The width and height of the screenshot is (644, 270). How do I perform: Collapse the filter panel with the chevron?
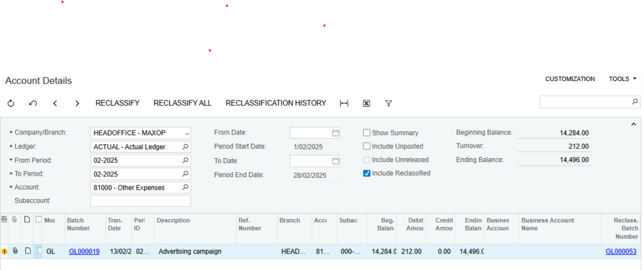633,124
